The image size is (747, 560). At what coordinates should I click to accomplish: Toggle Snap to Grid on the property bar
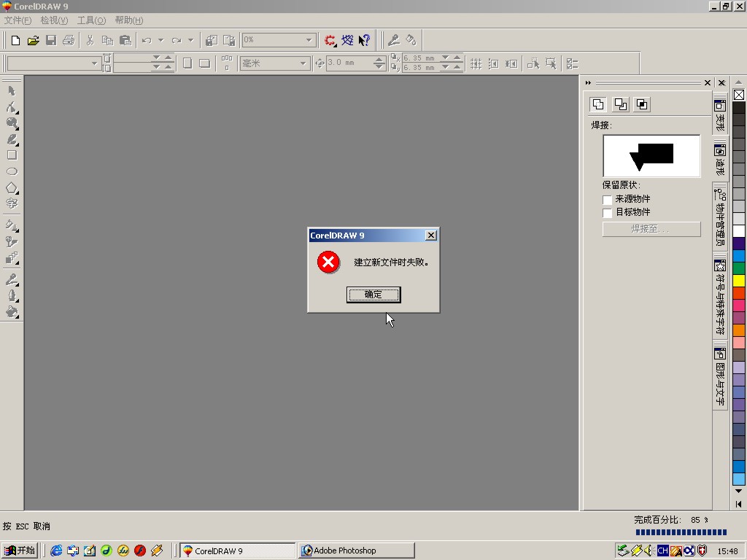click(x=476, y=63)
